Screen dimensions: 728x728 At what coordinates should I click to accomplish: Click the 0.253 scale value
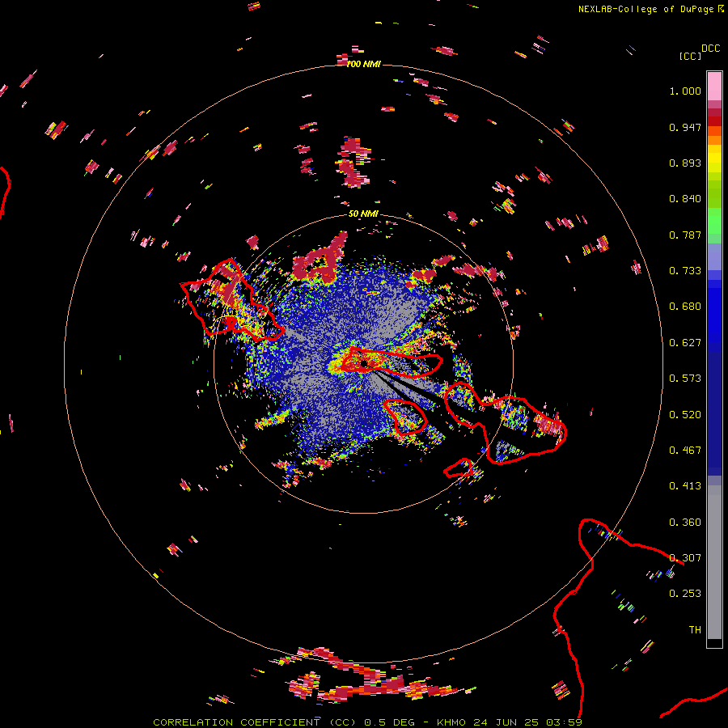[685, 594]
